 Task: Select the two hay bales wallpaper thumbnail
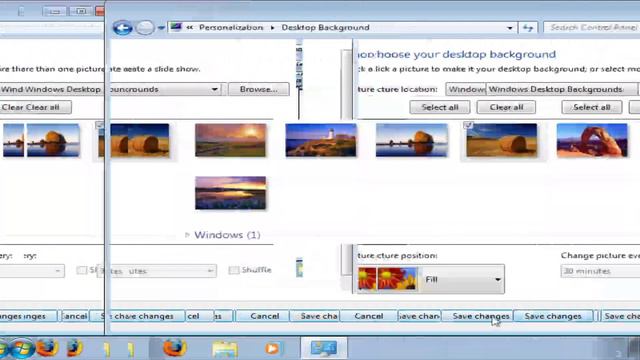tap(139, 140)
